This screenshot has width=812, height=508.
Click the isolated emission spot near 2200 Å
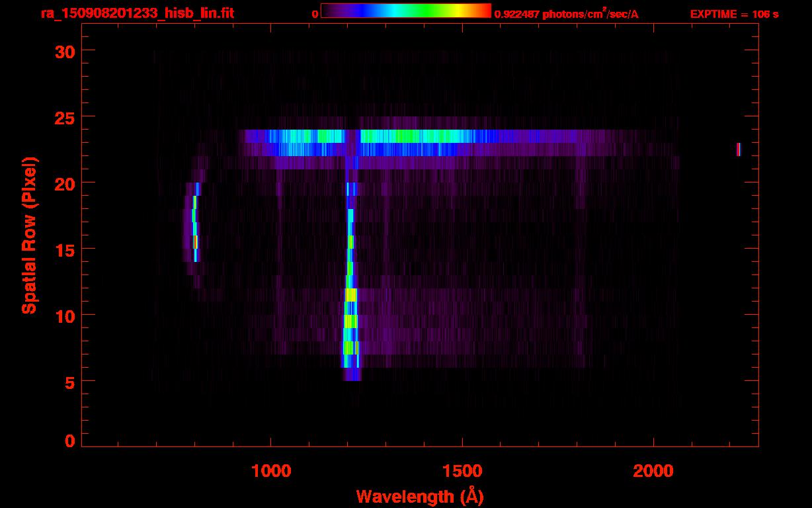pyautogui.click(x=738, y=149)
